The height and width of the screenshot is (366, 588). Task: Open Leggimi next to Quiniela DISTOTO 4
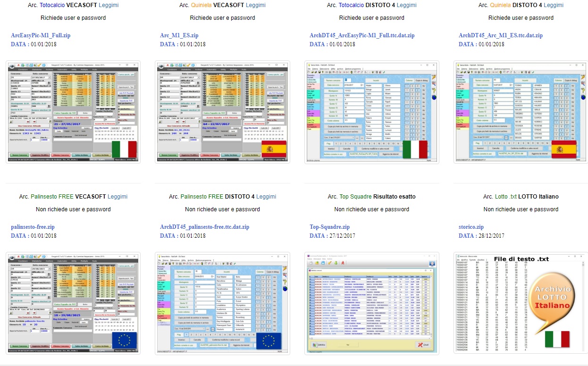tap(554, 5)
